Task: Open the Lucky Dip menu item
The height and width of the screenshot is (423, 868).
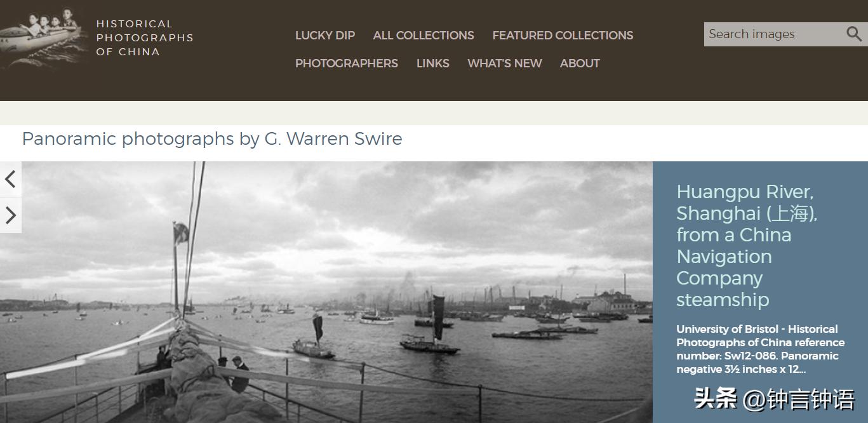Action: [325, 36]
